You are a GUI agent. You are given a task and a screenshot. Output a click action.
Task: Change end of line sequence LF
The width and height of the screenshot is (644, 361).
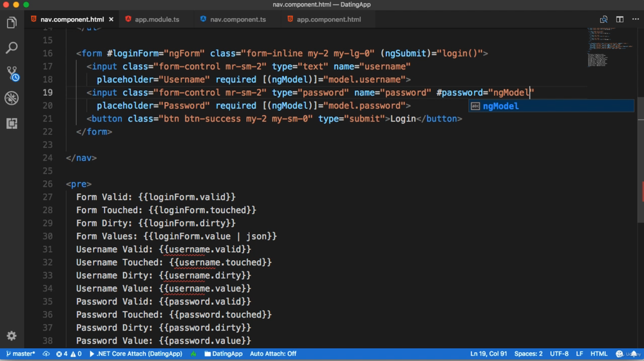pos(579,354)
